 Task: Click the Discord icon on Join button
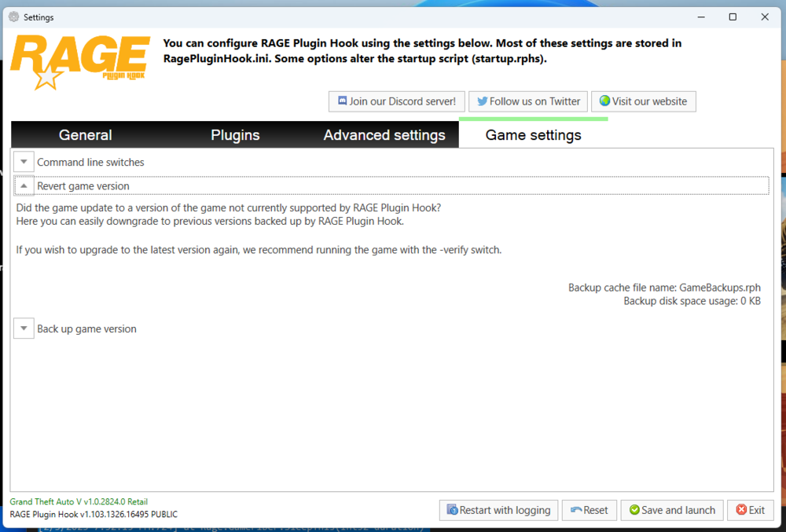(343, 101)
